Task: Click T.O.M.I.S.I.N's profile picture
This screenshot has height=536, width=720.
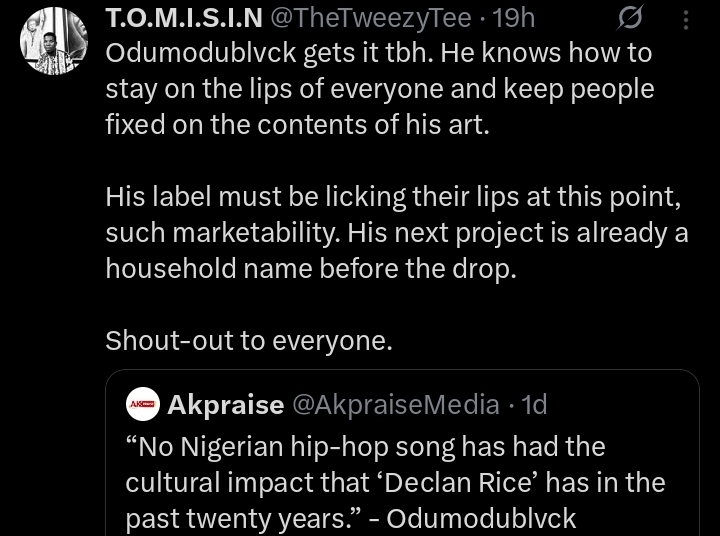Action: coord(53,41)
